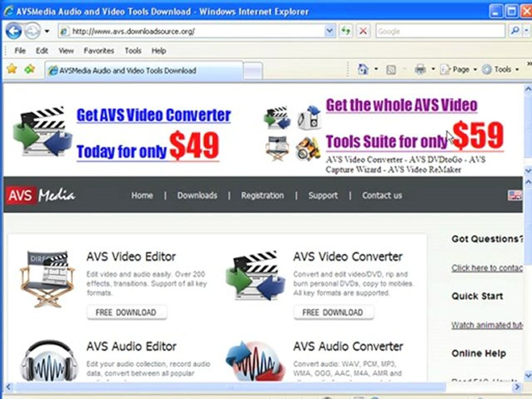Click the small director chair banner icon
This screenshot has height=399, width=532.
pos(278,148)
